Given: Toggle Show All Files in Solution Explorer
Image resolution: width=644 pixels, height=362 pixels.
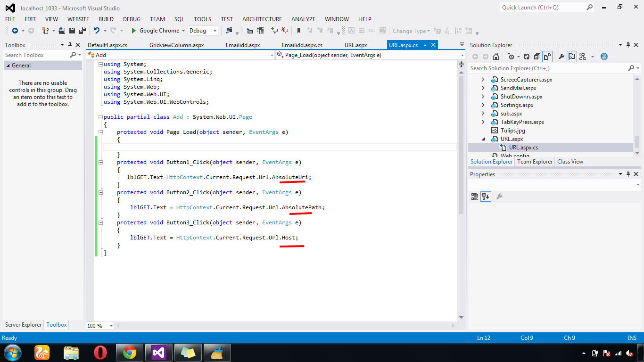Looking at the screenshot, I should click(547, 57).
